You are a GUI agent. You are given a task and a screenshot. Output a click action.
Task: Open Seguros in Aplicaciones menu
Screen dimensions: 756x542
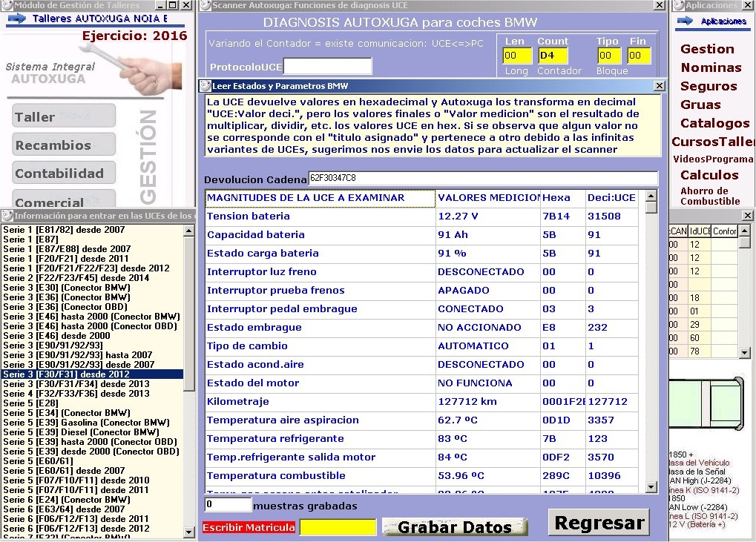pyautogui.click(x=709, y=86)
